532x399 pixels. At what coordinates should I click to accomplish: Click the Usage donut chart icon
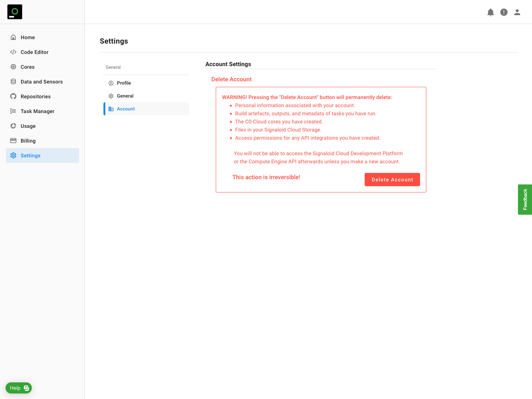coord(13,126)
